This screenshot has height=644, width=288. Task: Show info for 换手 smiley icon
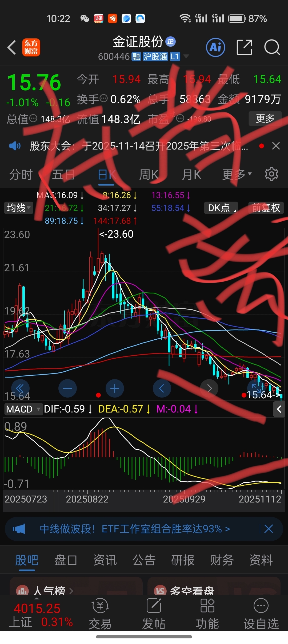click(x=103, y=98)
